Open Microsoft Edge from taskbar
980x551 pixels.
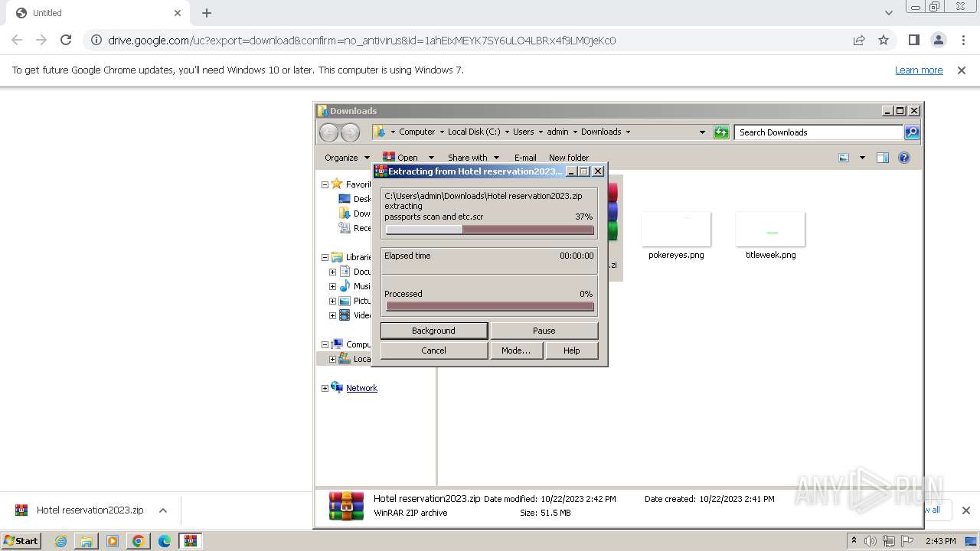tap(165, 541)
